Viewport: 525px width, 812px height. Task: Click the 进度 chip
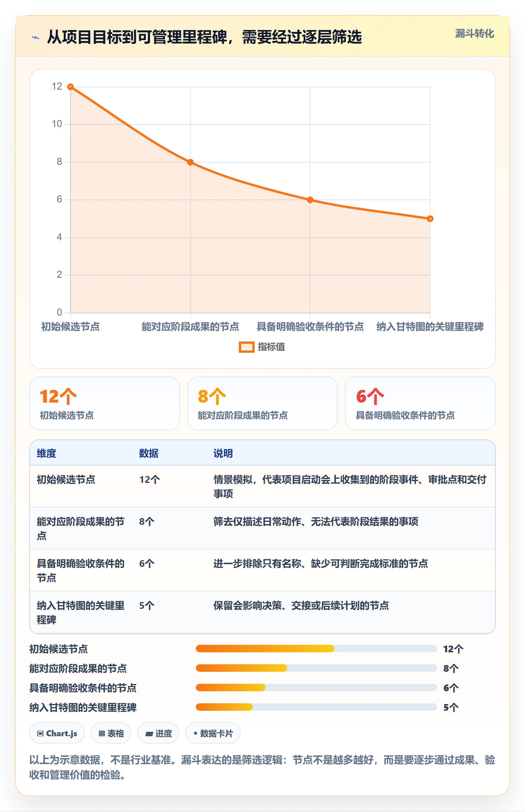[x=158, y=733]
